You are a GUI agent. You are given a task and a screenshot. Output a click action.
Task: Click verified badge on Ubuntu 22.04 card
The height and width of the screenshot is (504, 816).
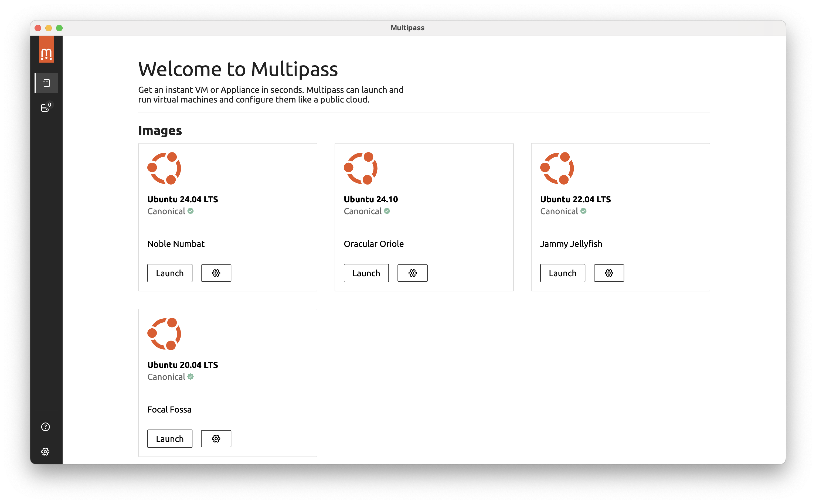pos(583,211)
